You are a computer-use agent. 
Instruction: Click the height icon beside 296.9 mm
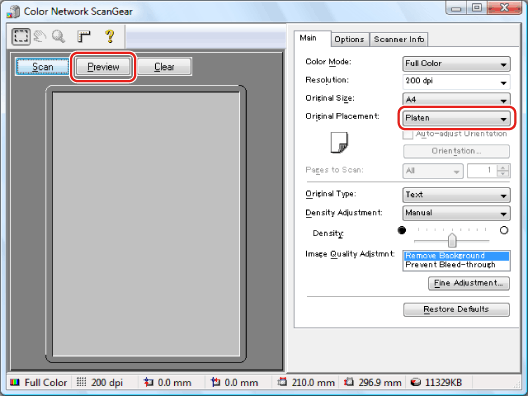point(349,382)
